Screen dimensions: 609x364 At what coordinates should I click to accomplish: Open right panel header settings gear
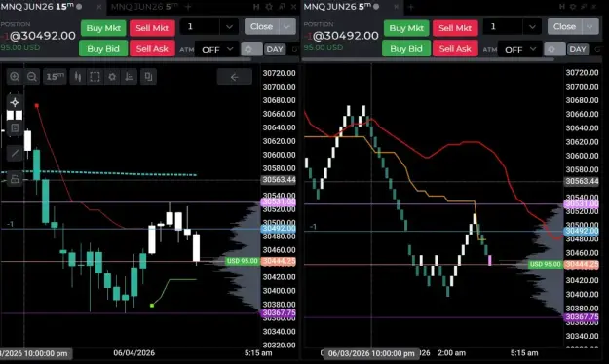coord(573,7)
